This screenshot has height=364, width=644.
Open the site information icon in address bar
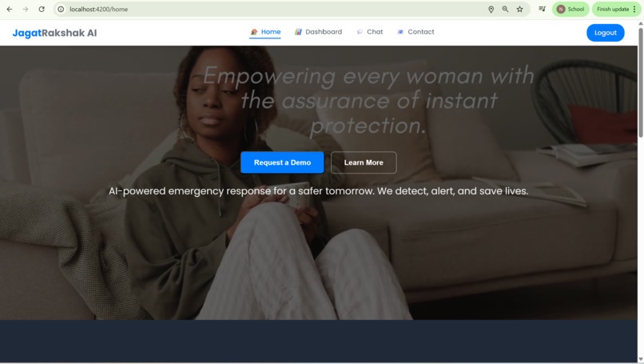pyautogui.click(x=61, y=9)
